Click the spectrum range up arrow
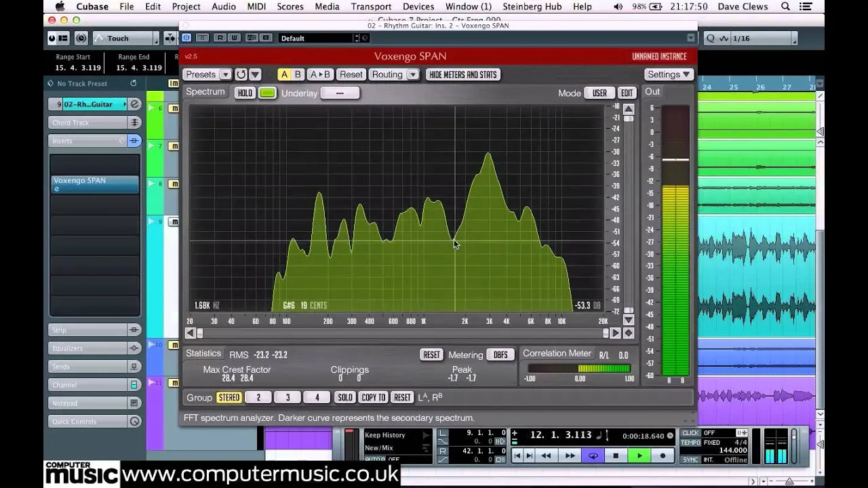Image resolution: width=868 pixels, height=488 pixels. tap(629, 109)
